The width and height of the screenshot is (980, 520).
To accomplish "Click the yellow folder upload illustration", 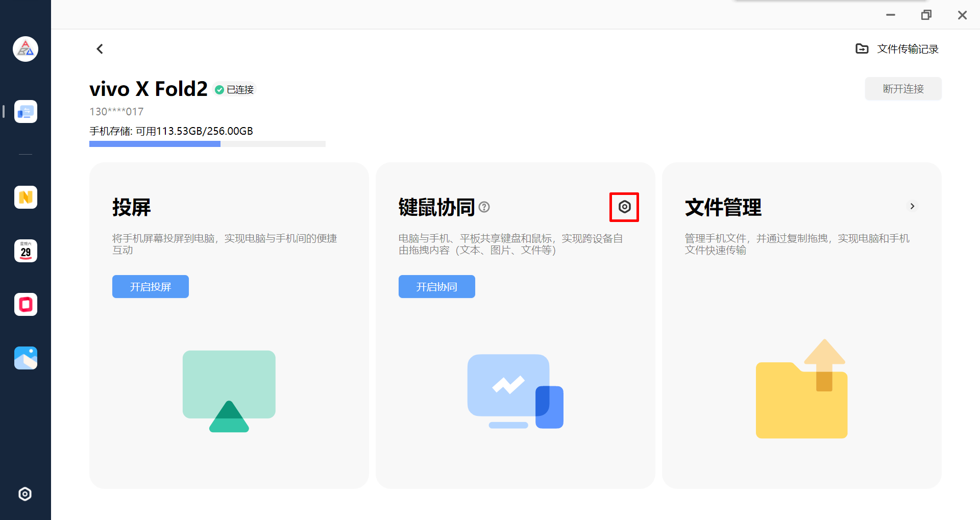I will (x=801, y=389).
